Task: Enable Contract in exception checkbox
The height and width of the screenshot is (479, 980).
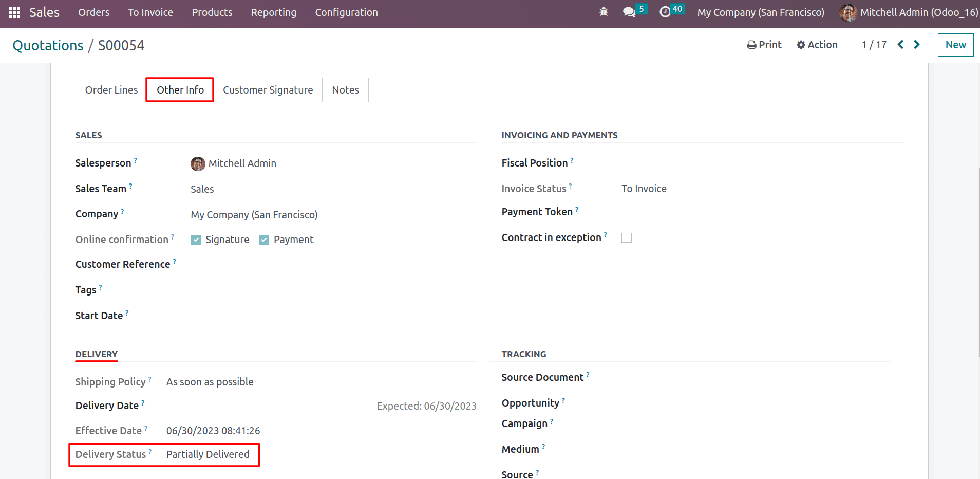Action: (x=627, y=238)
